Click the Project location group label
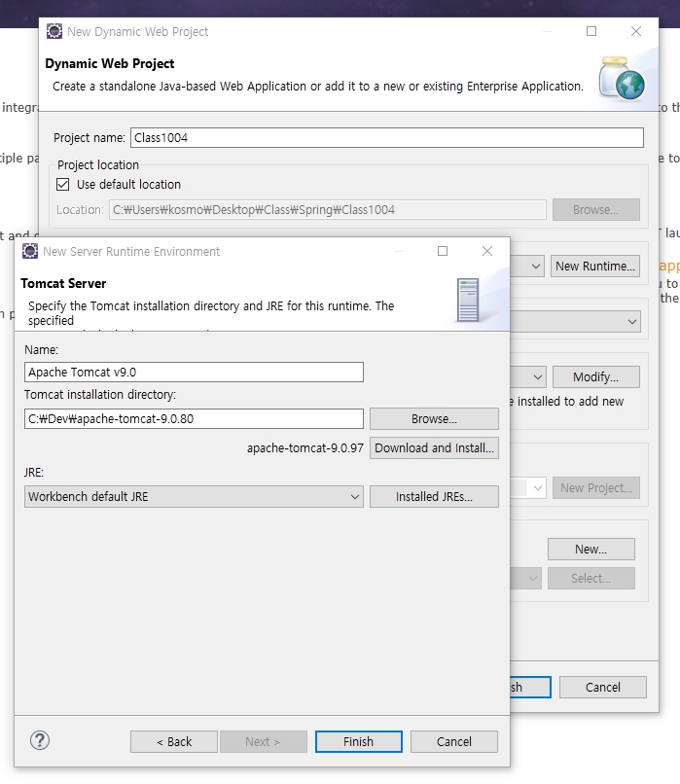680x784 pixels. [98, 165]
